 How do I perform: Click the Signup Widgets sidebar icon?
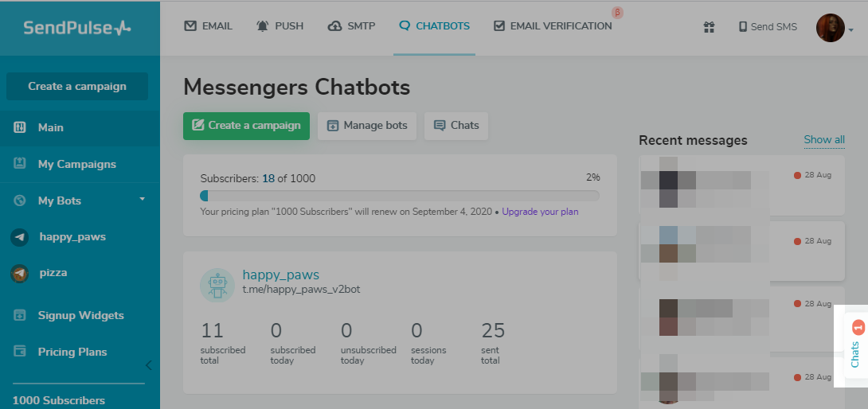20,316
